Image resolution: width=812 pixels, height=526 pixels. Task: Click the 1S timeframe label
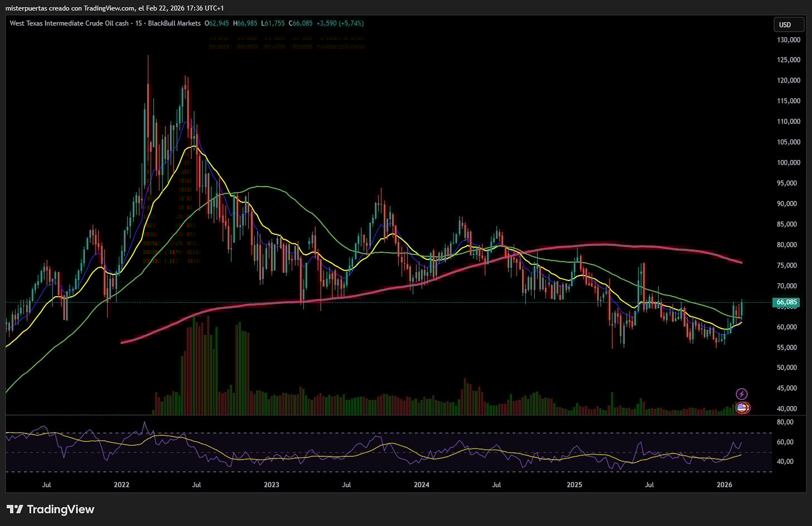(x=137, y=23)
